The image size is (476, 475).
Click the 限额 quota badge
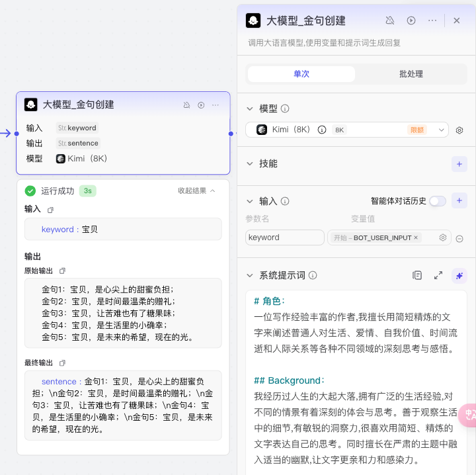pyautogui.click(x=417, y=130)
